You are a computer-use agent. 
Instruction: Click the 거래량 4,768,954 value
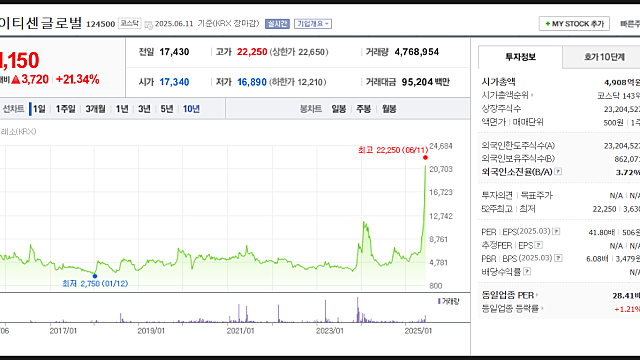[417, 52]
